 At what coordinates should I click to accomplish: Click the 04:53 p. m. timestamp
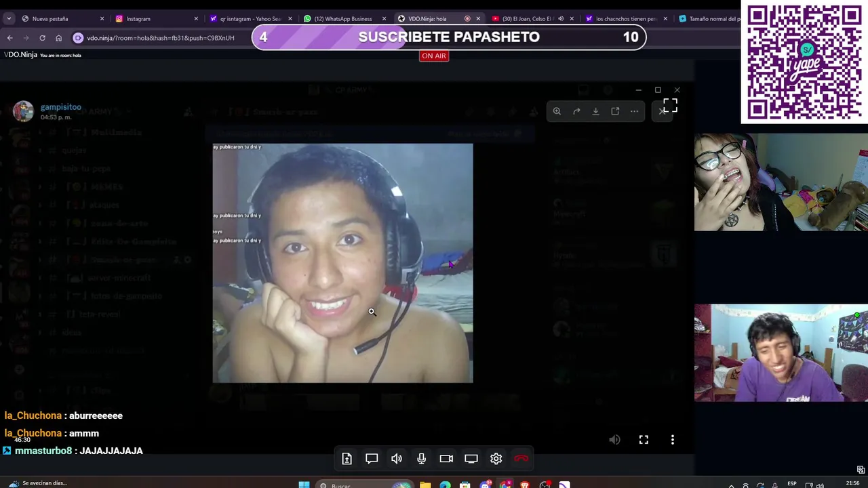pyautogui.click(x=56, y=117)
